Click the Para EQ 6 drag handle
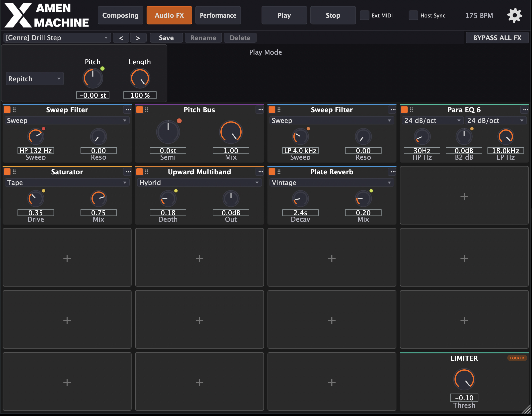Image resolution: width=532 pixels, height=416 pixels. pos(411,109)
